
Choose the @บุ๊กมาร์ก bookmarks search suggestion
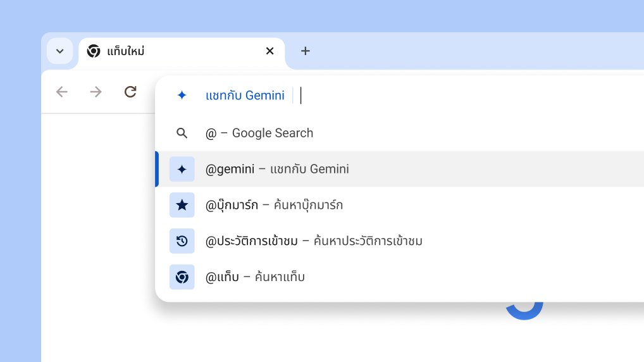[x=400, y=205]
